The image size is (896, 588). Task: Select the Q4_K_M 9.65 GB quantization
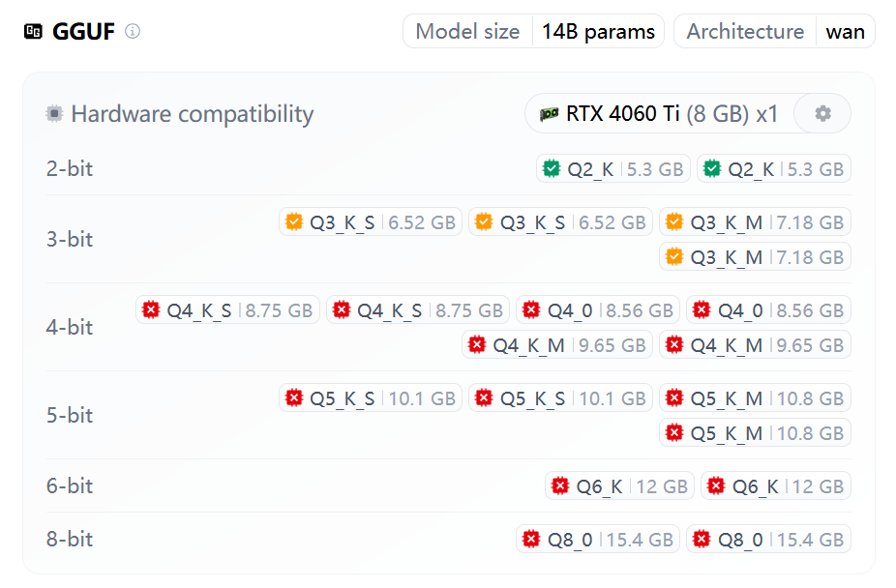[x=557, y=344]
